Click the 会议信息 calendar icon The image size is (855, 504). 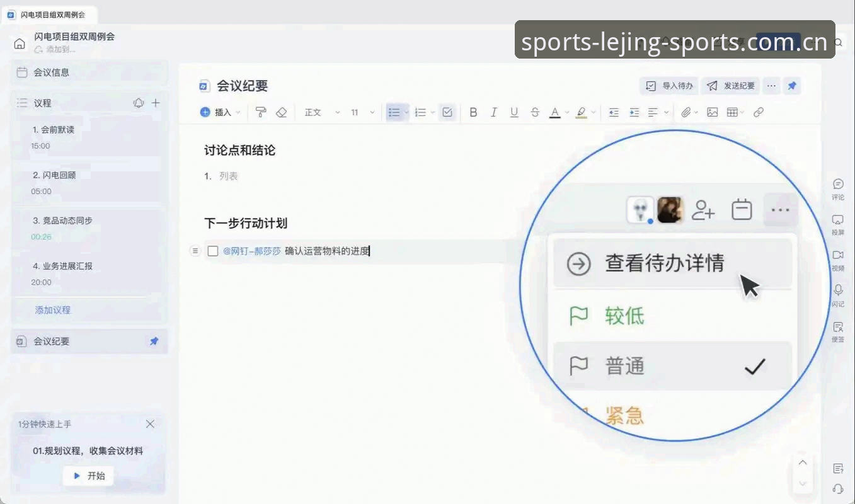coord(22,72)
